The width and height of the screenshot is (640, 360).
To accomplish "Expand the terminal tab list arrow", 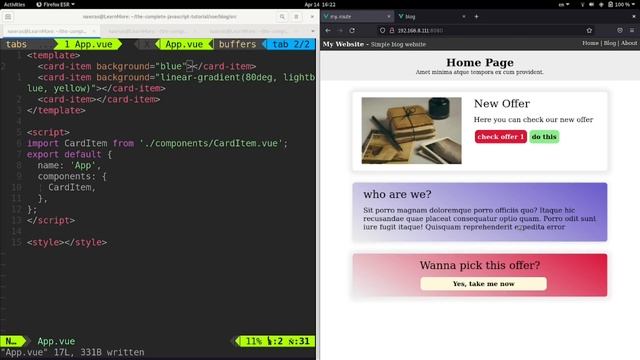I will coord(312,31).
